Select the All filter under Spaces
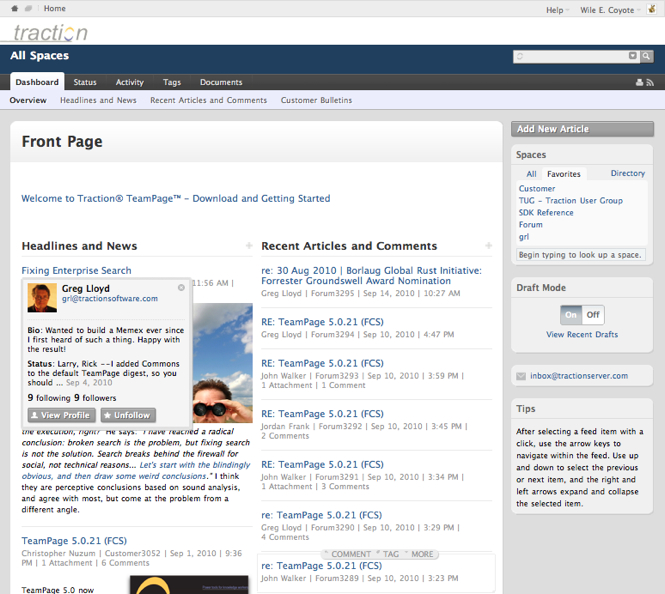The width and height of the screenshot is (665, 594). tap(531, 174)
